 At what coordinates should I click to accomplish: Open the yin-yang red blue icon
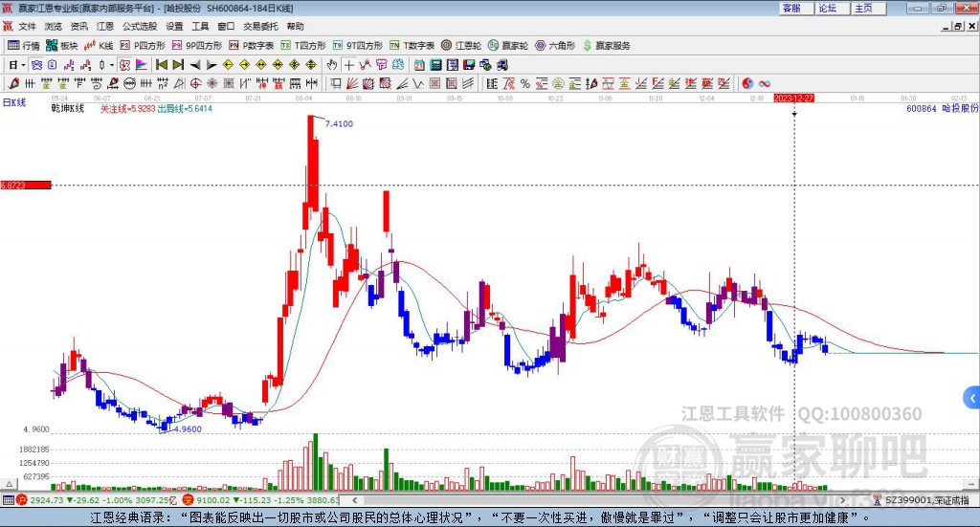747,83
